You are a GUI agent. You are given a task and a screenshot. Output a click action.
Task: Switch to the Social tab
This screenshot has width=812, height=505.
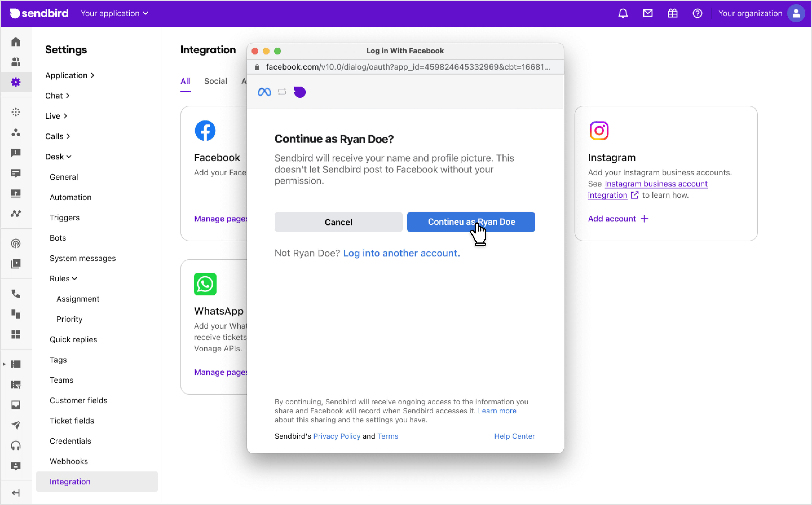pos(215,81)
